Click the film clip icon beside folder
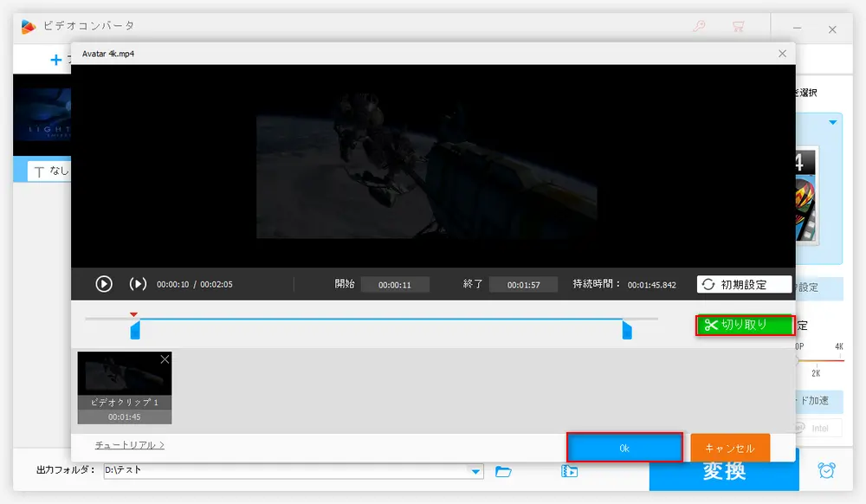The image size is (866, 504). point(569,471)
